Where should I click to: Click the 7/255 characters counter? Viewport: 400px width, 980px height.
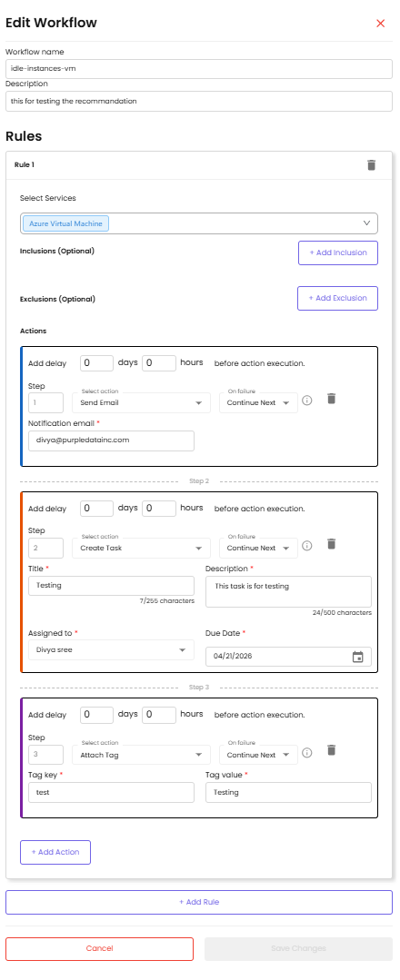click(167, 601)
